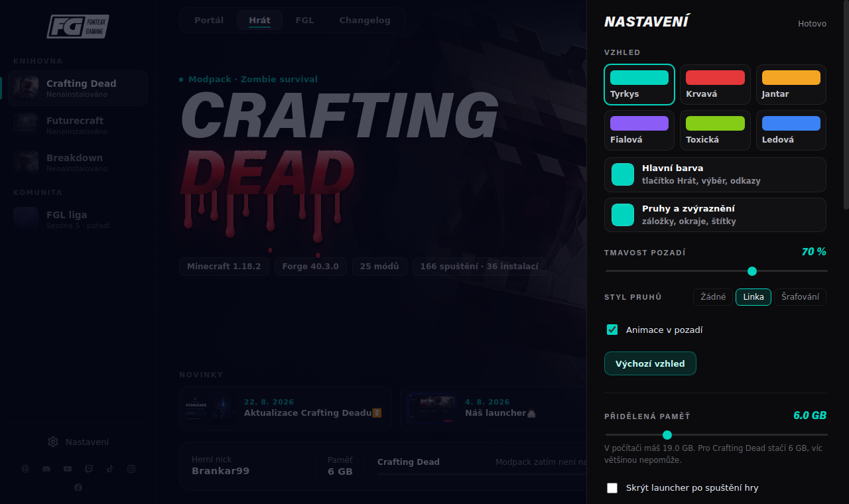Image resolution: width=849 pixels, height=504 pixels.
Task: Open the Twitch icon link
Action: click(x=89, y=469)
